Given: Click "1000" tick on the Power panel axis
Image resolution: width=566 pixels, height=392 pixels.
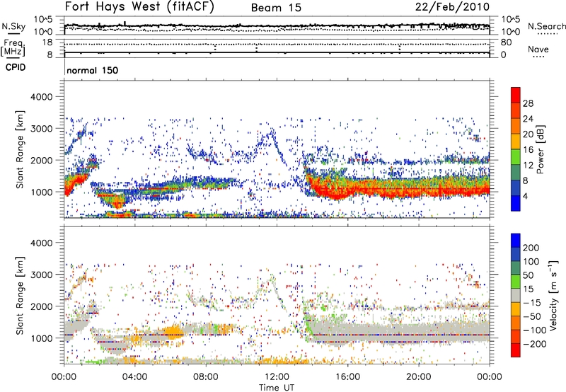Looking at the screenshot, I should pos(42,192).
